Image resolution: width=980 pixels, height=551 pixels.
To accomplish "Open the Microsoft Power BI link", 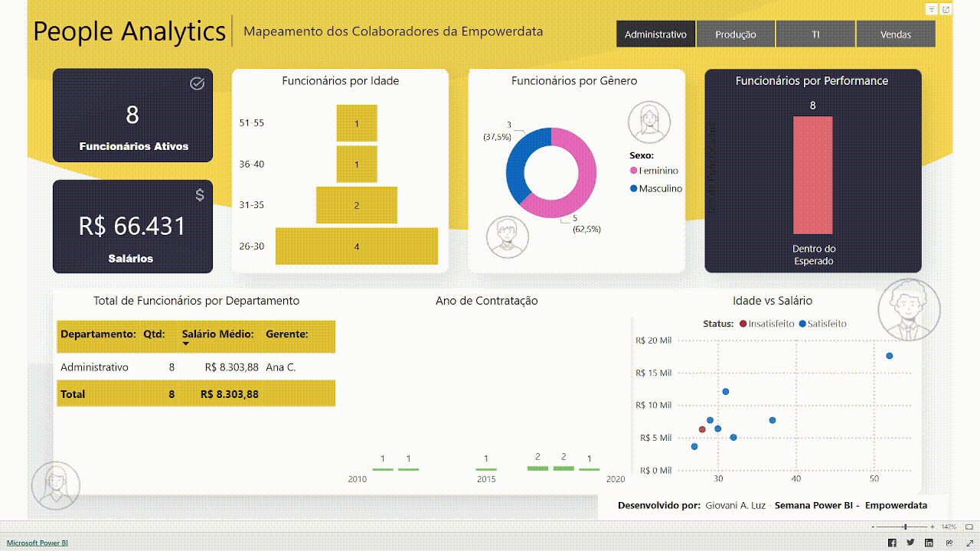I will 37,543.
